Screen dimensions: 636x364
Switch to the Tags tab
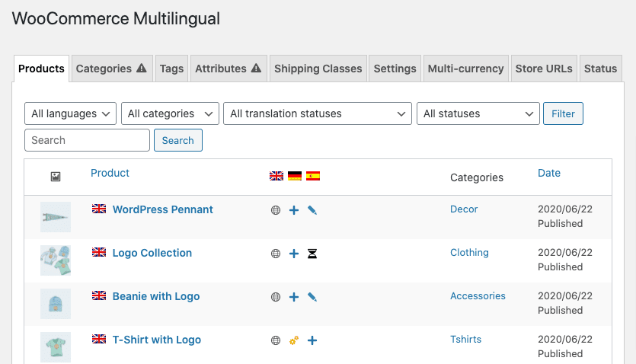coord(171,69)
